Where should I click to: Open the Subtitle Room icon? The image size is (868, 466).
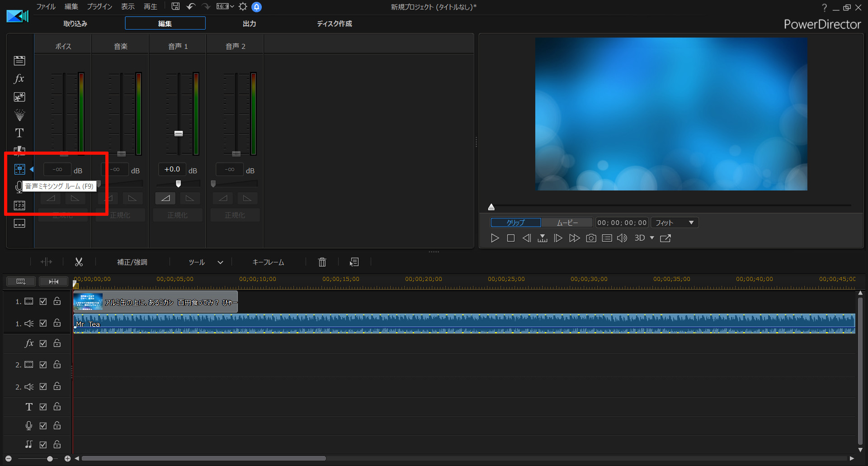[19, 223]
